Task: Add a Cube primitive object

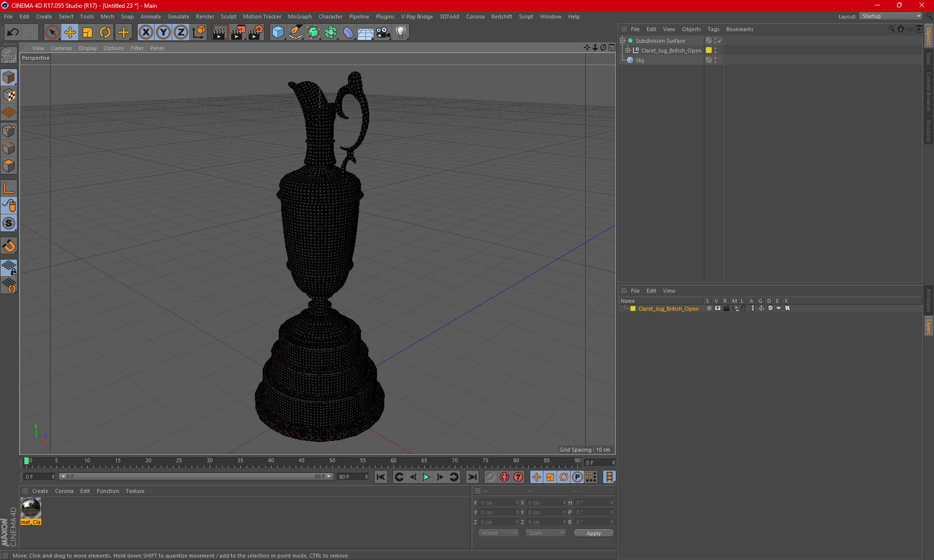Action: (278, 33)
